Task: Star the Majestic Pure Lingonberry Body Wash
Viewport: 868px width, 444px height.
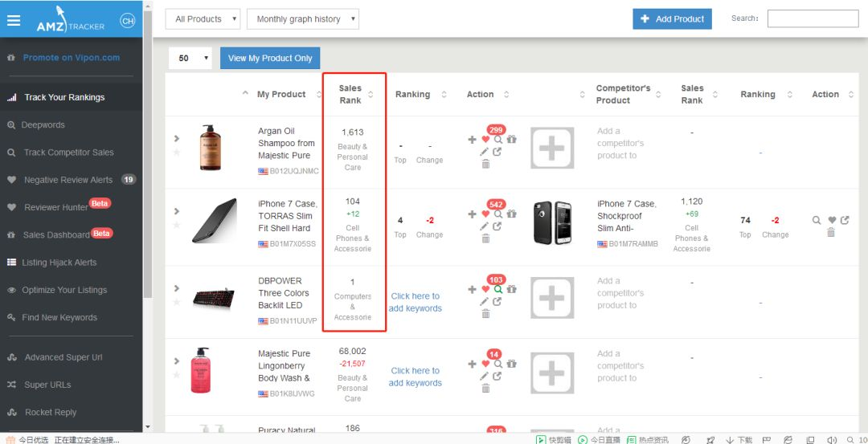Action: pos(177,375)
